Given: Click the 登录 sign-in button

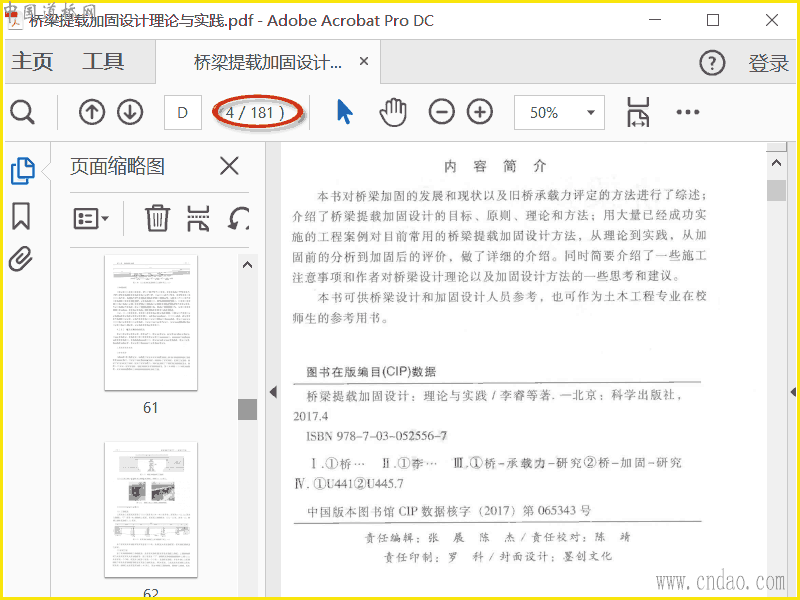Looking at the screenshot, I should point(769,63).
